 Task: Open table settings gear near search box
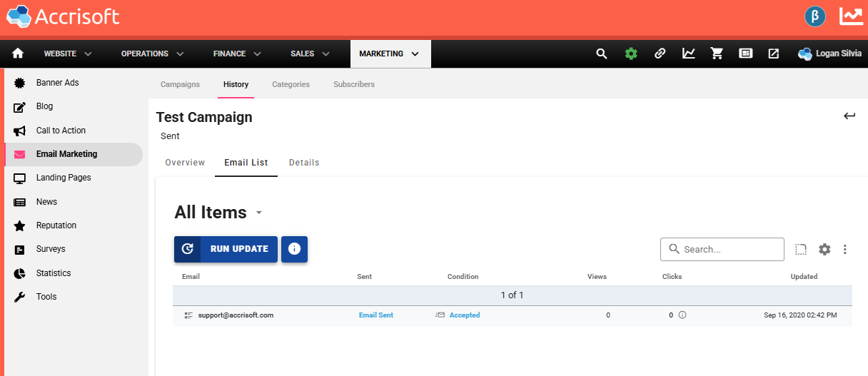click(x=824, y=249)
